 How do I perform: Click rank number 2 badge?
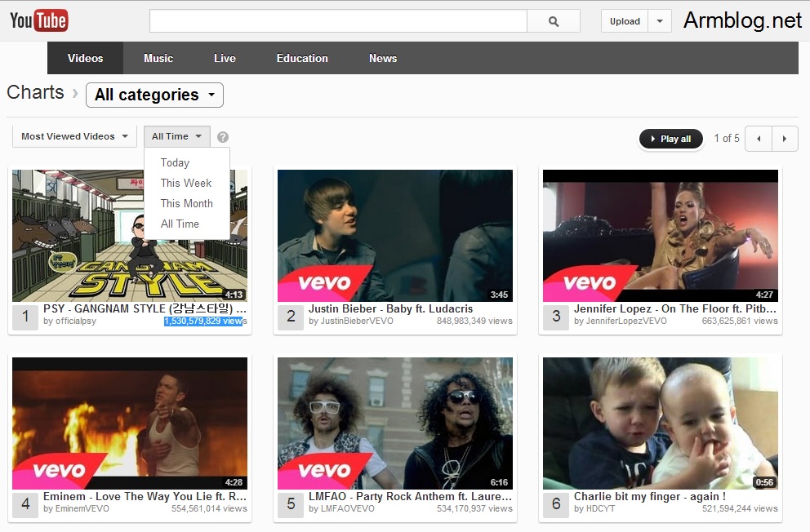point(291,317)
